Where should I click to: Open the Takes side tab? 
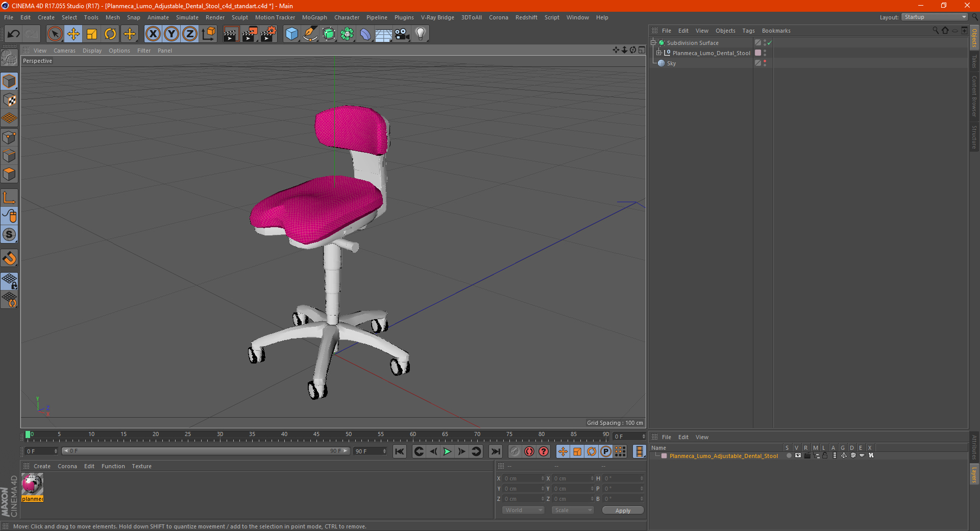[x=974, y=61]
